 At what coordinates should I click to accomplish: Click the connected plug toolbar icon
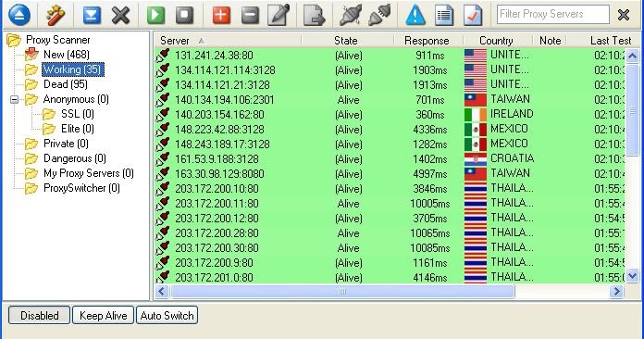[x=351, y=15]
